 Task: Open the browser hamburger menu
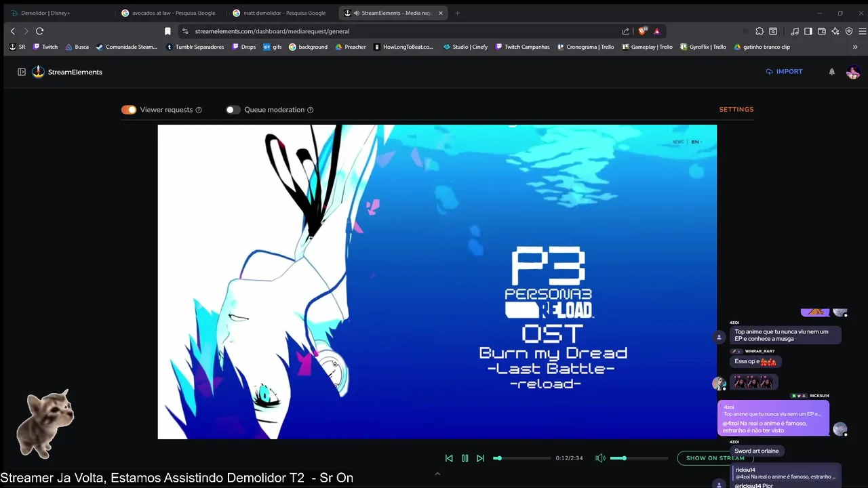tap(863, 31)
